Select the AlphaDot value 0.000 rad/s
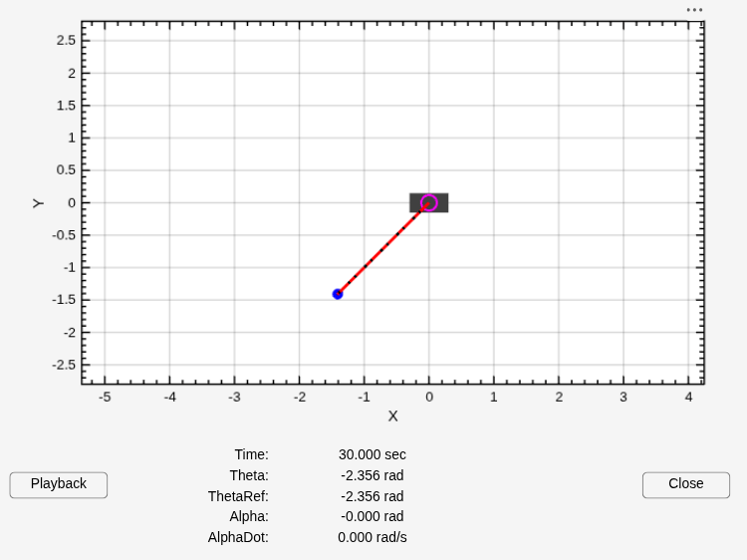This screenshot has width=747, height=560. pos(373,538)
